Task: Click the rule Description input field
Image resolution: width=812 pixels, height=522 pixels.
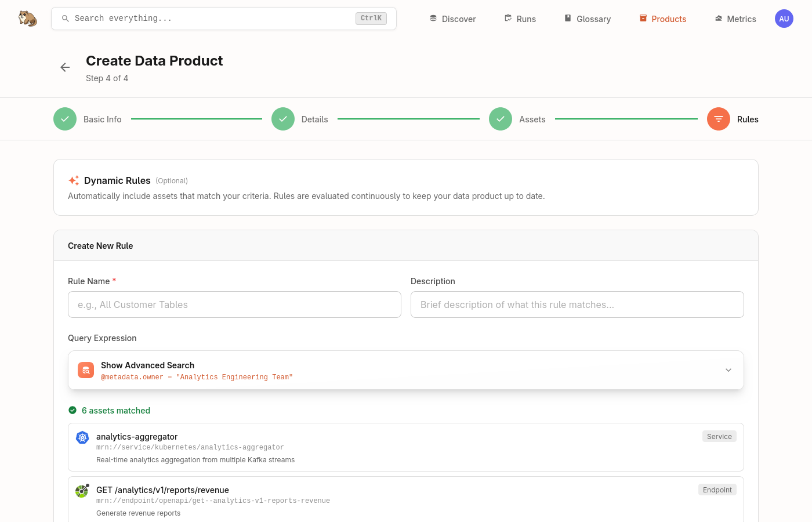Action: coord(577,304)
